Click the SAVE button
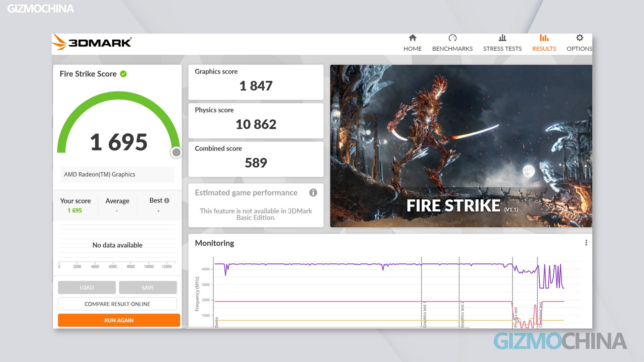The height and width of the screenshot is (362, 644). (x=148, y=288)
